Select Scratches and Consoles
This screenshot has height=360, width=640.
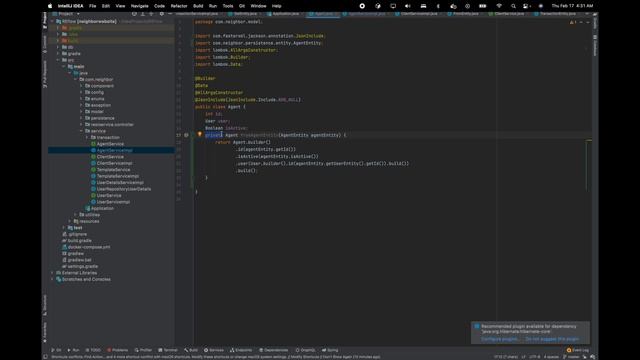86,280
